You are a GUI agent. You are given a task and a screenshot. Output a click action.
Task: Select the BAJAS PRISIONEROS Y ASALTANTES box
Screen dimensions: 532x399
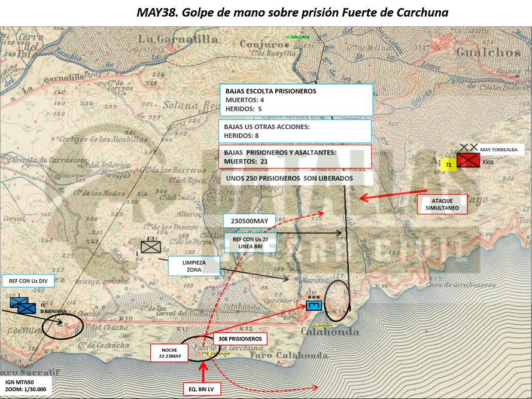(295, 157)
